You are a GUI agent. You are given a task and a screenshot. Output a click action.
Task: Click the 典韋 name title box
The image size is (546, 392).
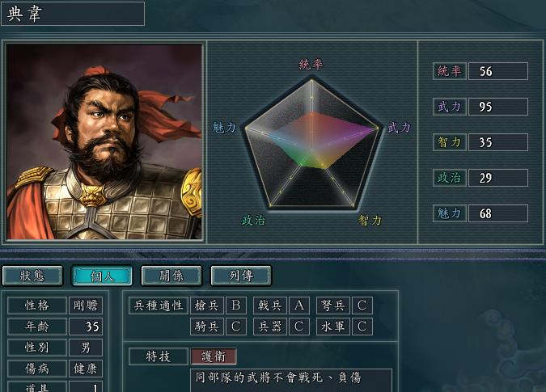[x=73, y=14]
